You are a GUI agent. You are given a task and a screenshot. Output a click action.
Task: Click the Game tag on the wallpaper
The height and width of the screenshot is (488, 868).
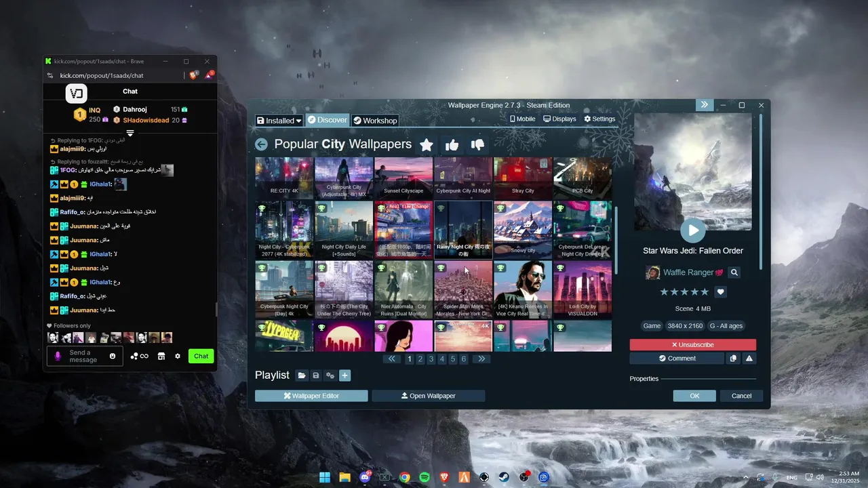(x=652, y=326)
